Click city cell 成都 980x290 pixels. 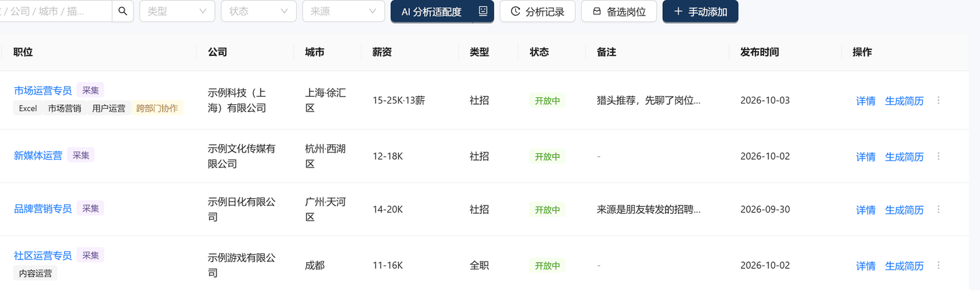(x=315, y=265)
